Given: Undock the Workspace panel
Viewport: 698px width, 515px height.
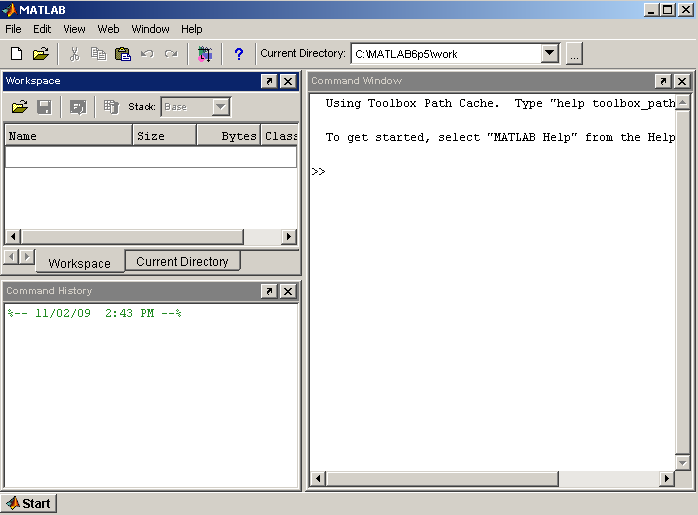Looking at the screenshot, I should click(269, 81).
